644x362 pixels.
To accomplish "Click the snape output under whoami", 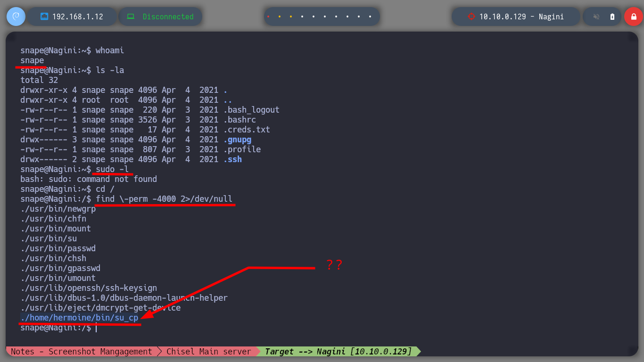I will coord(32,60).
